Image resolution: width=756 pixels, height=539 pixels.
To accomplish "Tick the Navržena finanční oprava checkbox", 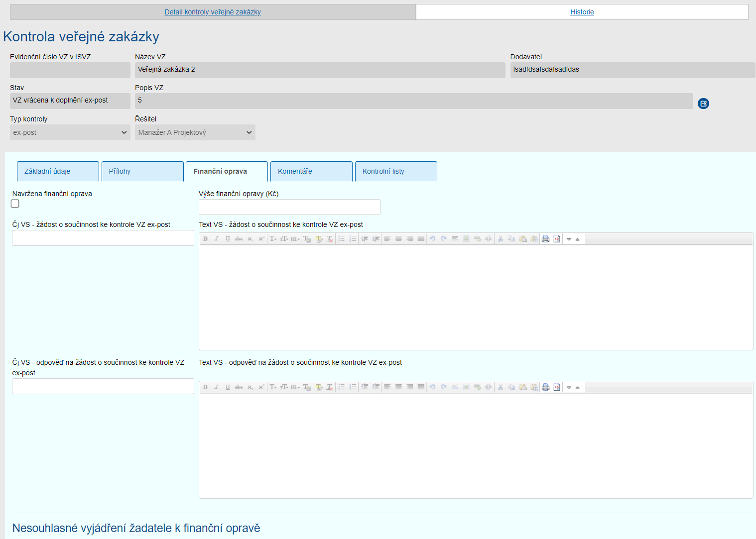I will coord(15,204).
